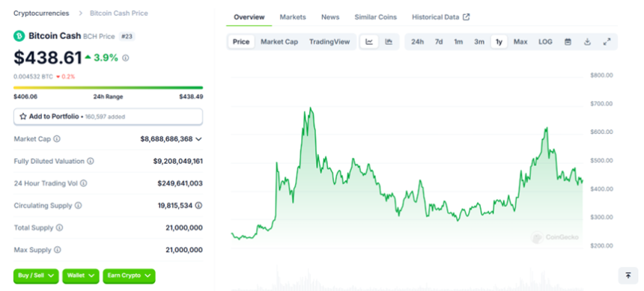
Task: Open info icon beside Circulating Supply label
Action: point(78,206)
